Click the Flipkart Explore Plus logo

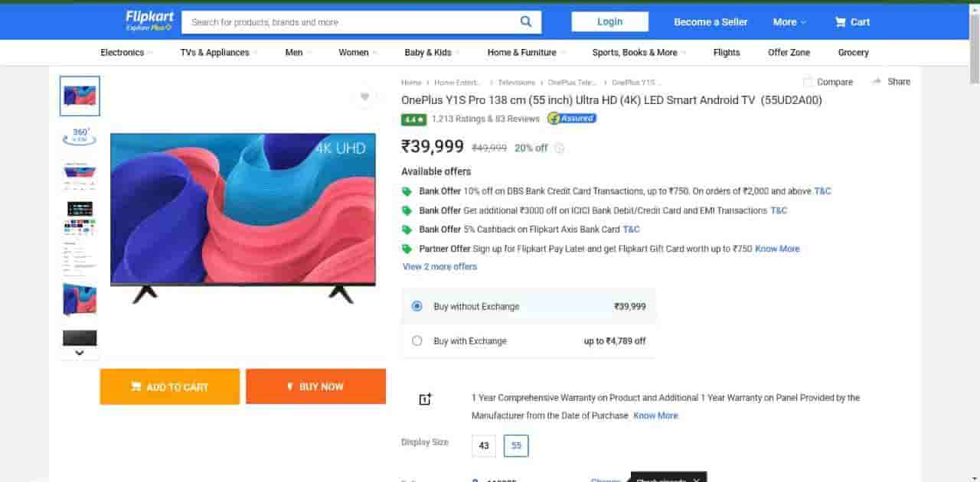149,21
